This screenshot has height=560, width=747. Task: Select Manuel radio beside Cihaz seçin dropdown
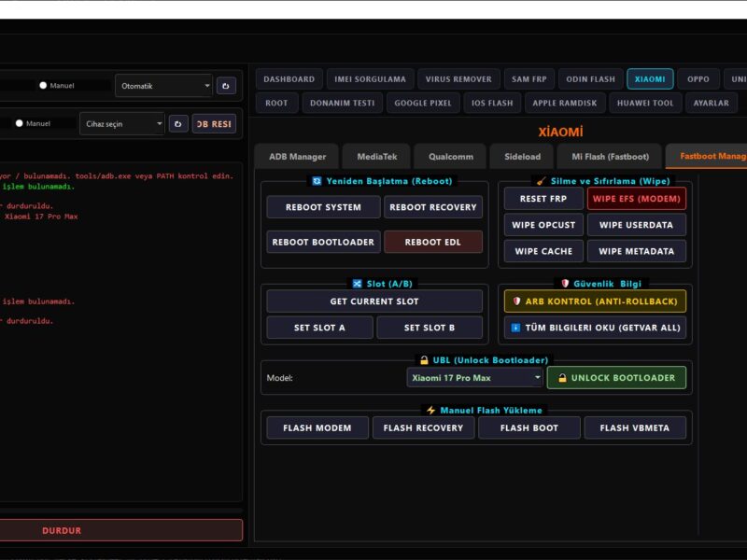point(19,123)
